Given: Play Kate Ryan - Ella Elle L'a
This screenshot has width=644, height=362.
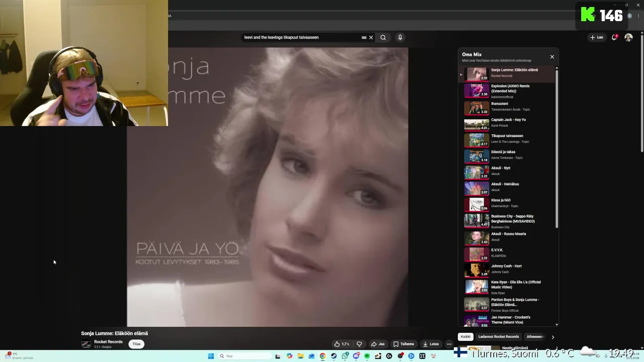Looking at the screenshot, I should (507, 287).
